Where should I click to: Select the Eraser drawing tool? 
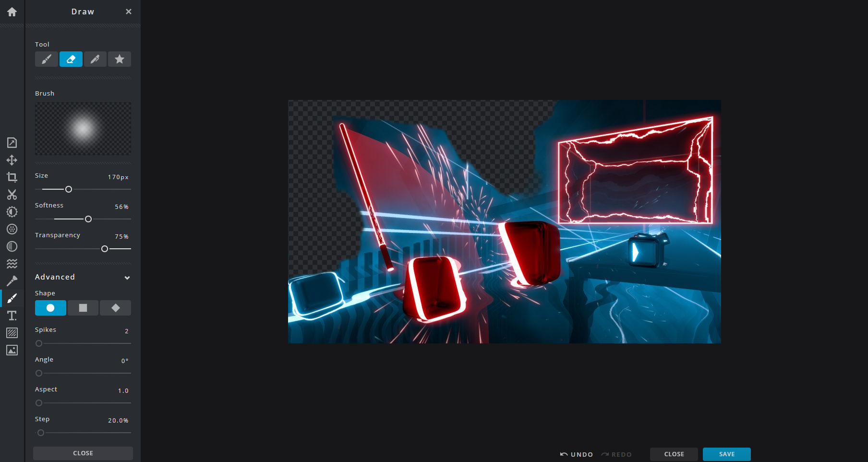pos(71,59)
